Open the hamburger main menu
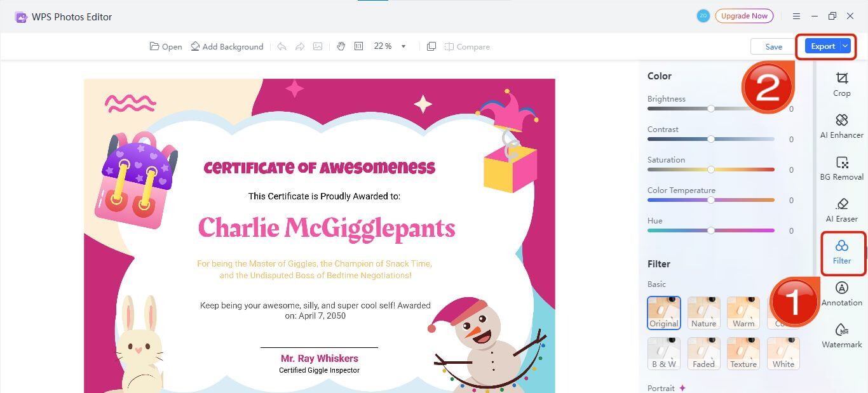The width and height of the screenshot is (868, 393). (796, 16)
